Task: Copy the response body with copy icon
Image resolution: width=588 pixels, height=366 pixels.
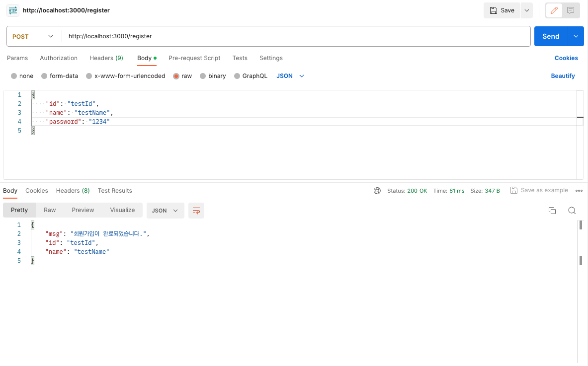Action: [552, 211]
